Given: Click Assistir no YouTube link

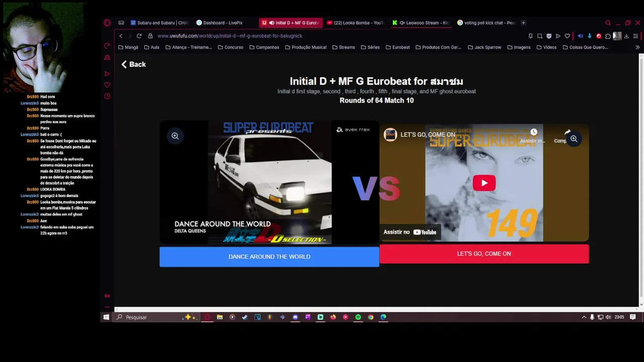Looking at the screenshot, I should (x=410, y=232).
